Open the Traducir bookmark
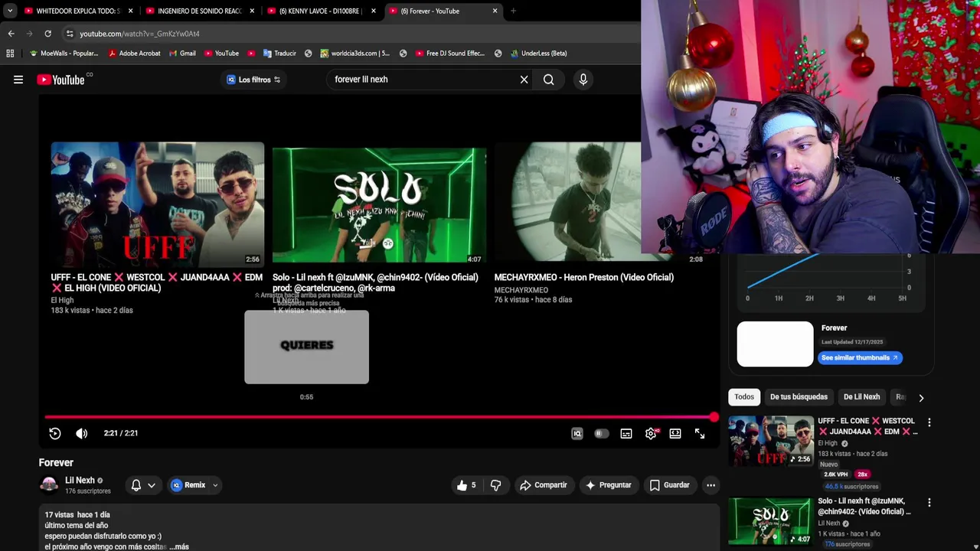The image size is (980, 551). pyautogui.click(x=279, y=54)
